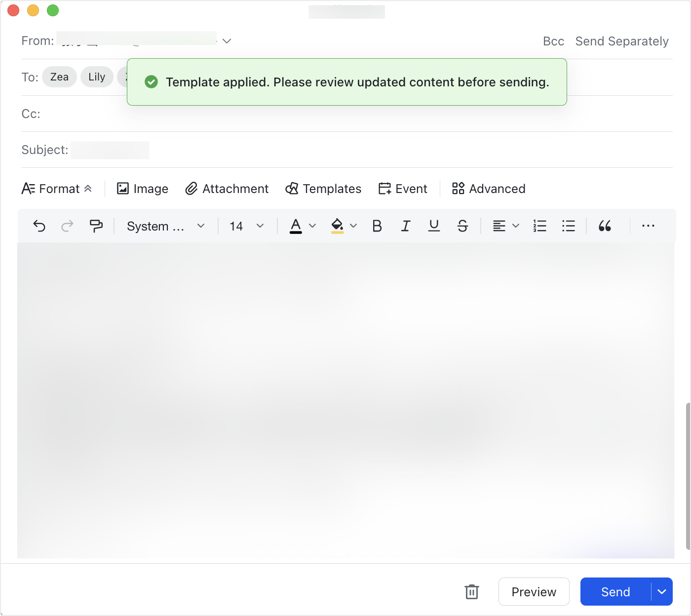Viewport: 691px width, 616px height.
Task: Insert a block quote
Action: click(x=605, y=226)
